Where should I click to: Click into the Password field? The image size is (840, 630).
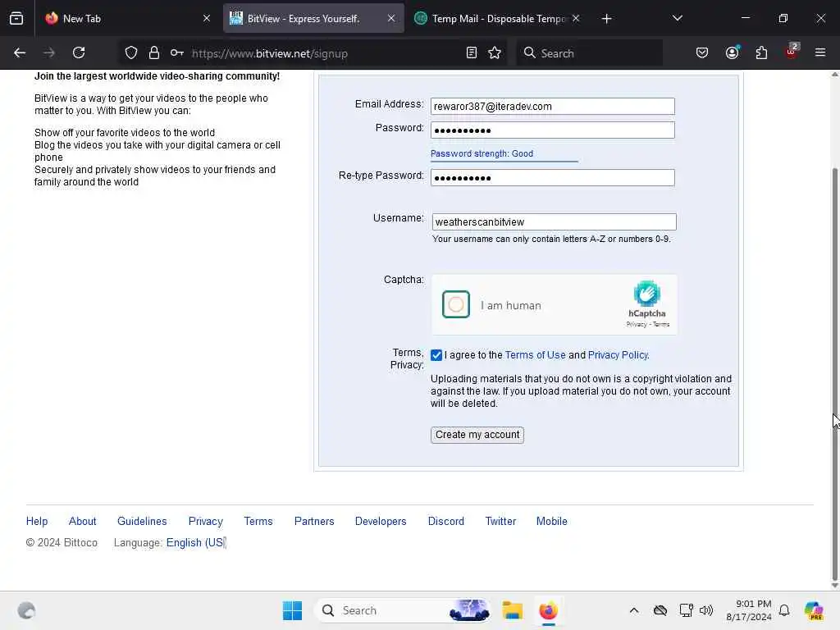pyautogui.click(x=552, y=130)
